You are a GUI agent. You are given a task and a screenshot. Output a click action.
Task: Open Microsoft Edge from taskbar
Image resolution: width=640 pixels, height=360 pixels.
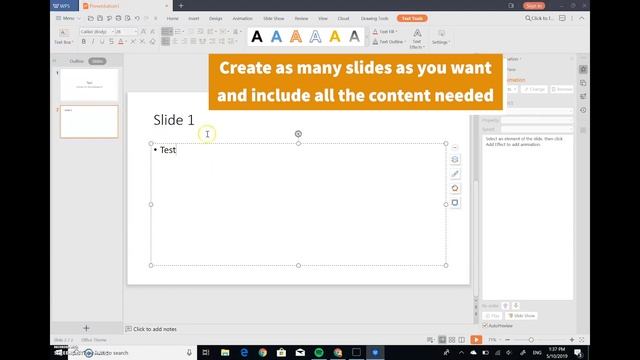click(x=244, y=352)
